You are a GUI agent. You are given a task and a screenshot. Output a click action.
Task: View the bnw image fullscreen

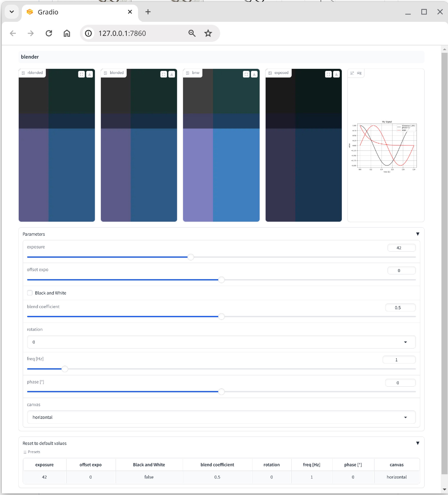(246, 74)
